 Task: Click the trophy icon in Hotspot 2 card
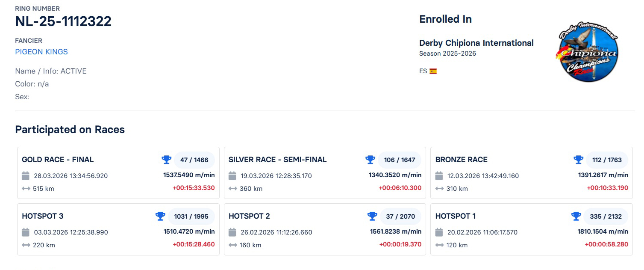coord(372,217)
